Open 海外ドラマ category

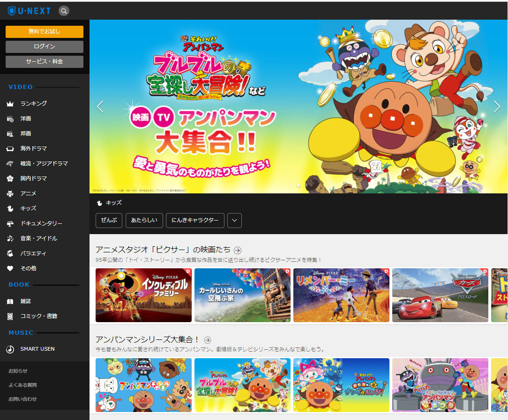34,148
